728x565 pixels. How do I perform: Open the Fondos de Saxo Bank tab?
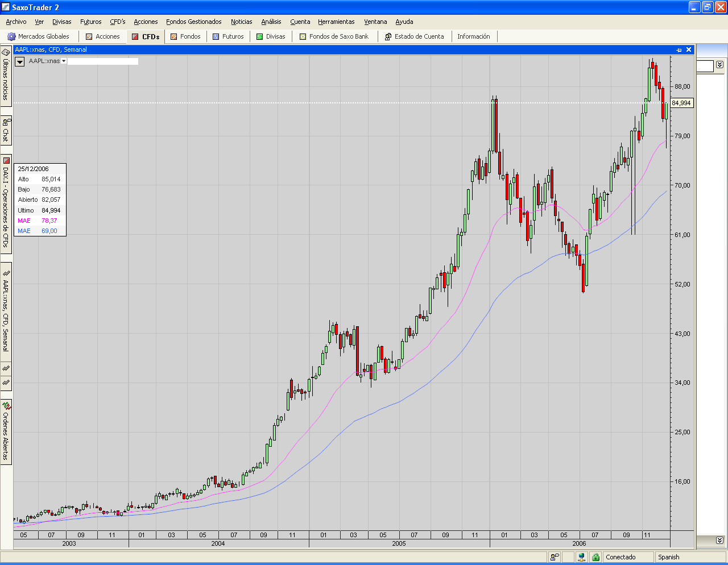334,36
